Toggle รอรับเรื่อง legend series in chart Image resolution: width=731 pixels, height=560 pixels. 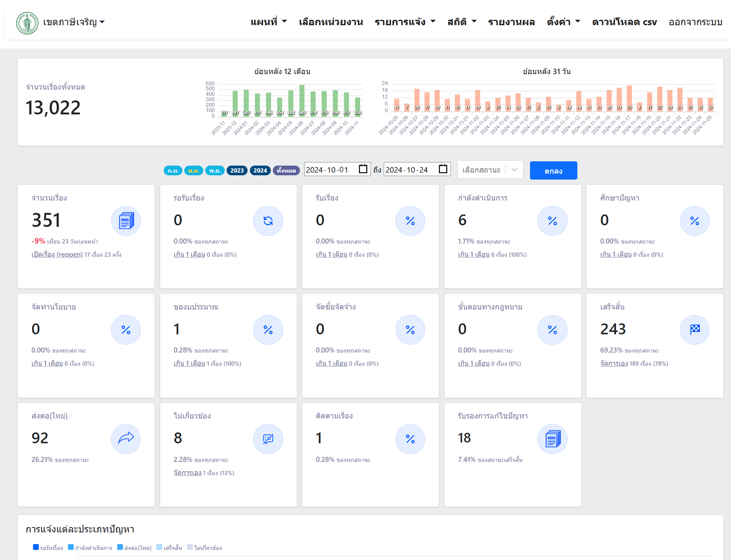[x=48, y=548]
